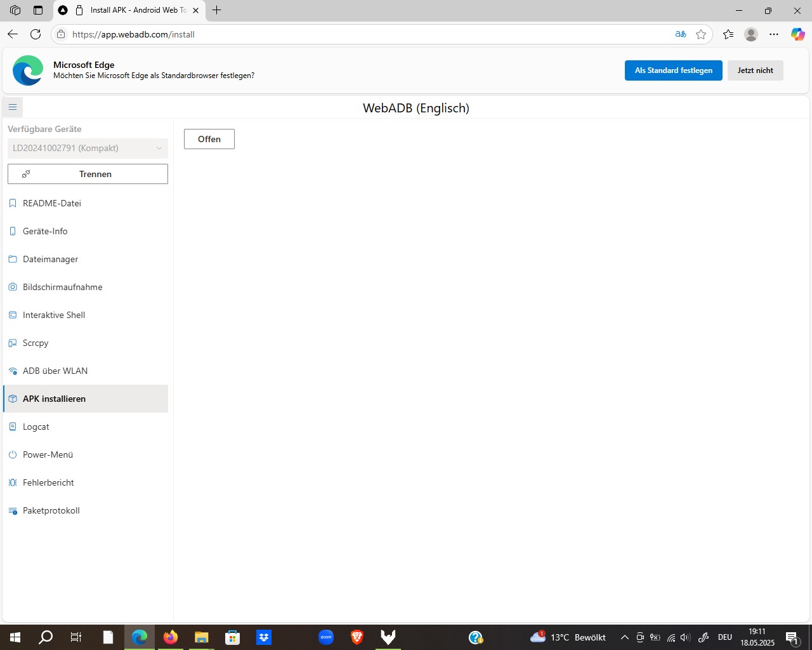Open Interaktive Shell
Image resolution: width=812 pixels, height=650 pixels.
86,315
